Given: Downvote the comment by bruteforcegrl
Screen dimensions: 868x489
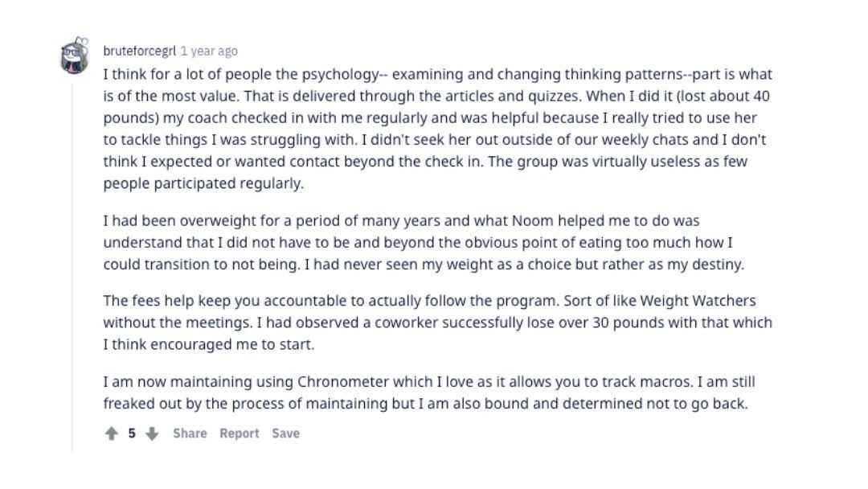Looking at the screenshot, I should coord(152,434).
